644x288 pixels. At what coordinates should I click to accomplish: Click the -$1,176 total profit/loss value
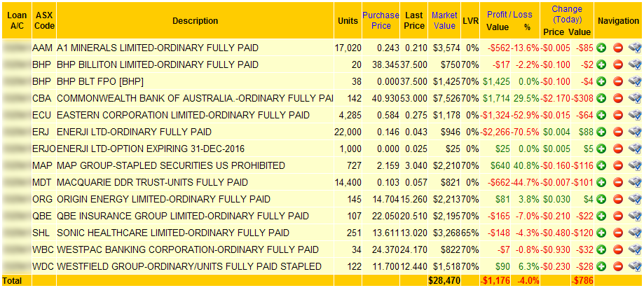(495, 280)
